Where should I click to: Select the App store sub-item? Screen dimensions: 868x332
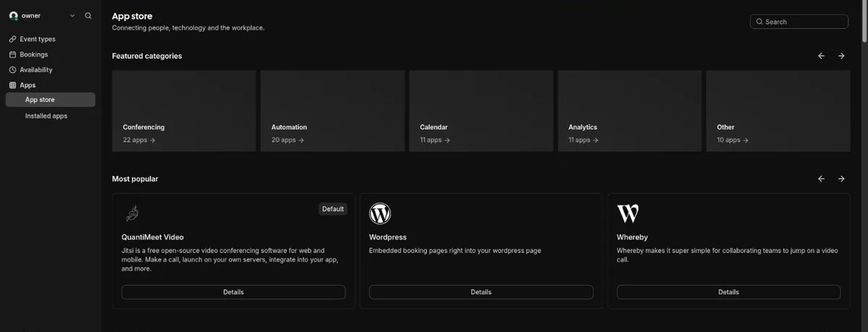(50, 100)
